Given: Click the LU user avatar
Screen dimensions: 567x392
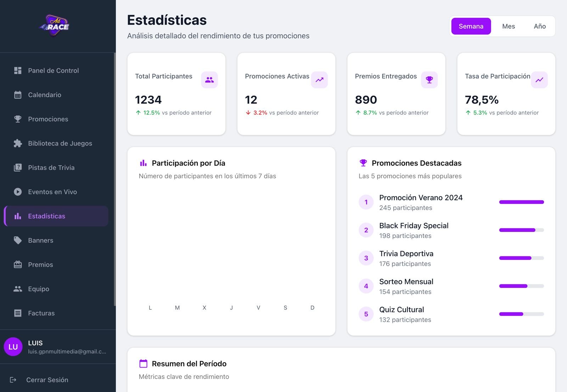Looking at the screenshot, I should [x=13, y=347].
